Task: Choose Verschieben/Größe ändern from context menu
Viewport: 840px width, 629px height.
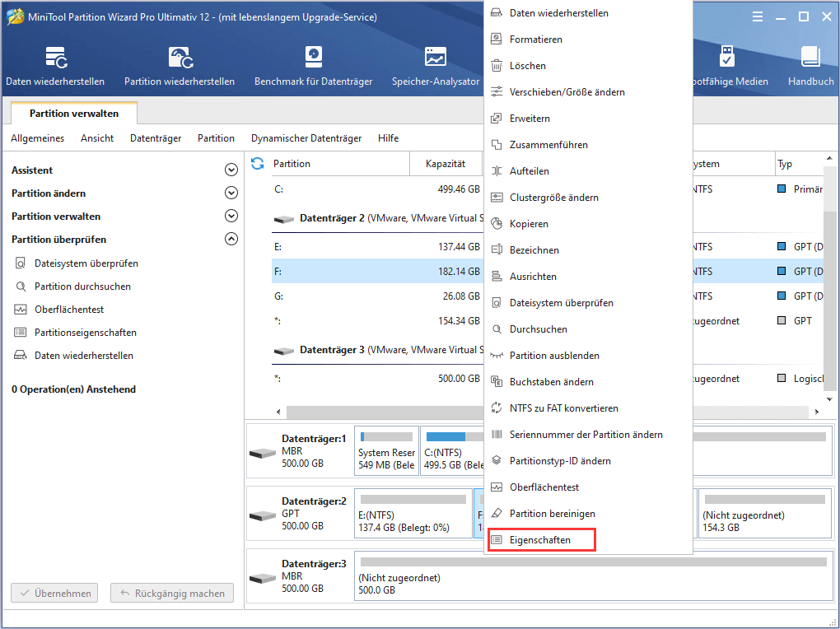Action: point(588,92)
